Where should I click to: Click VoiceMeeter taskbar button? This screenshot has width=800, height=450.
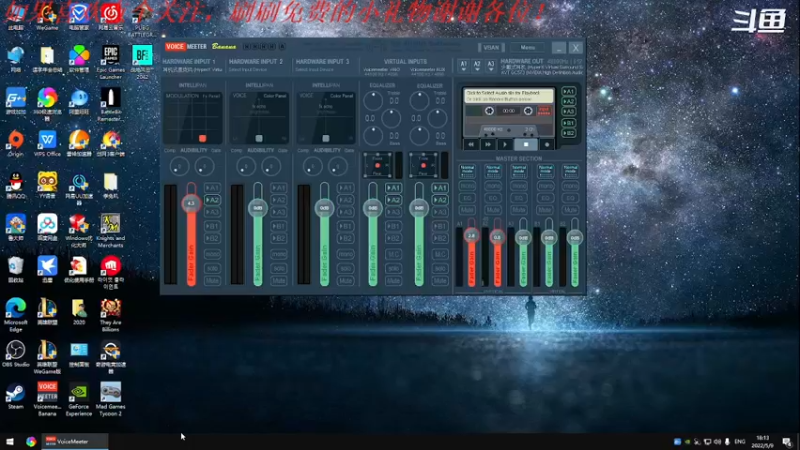76,441
